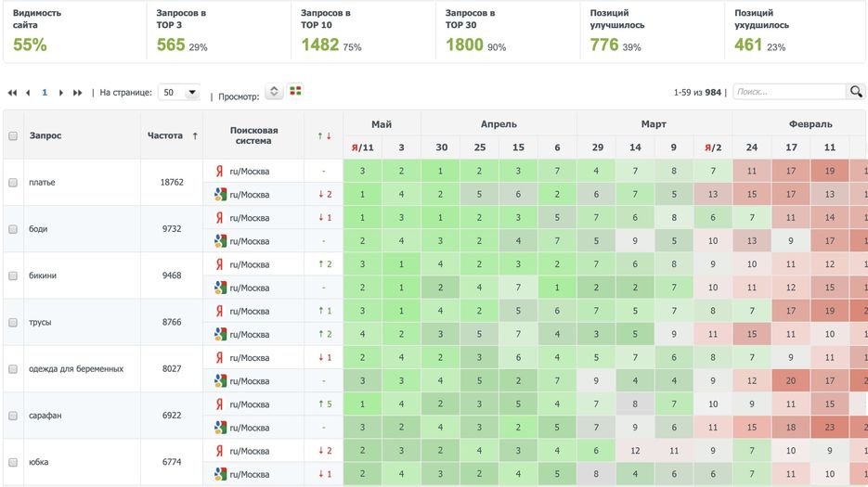Click the previous page arrow

tap(28, 93)
